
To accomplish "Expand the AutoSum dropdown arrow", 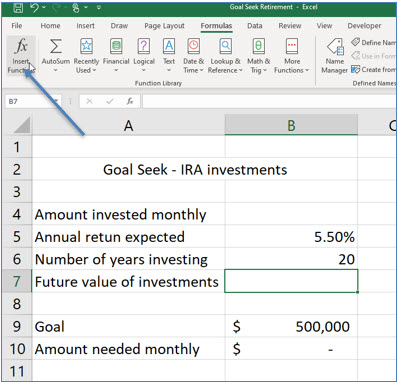I will click(x=56, y=70).
